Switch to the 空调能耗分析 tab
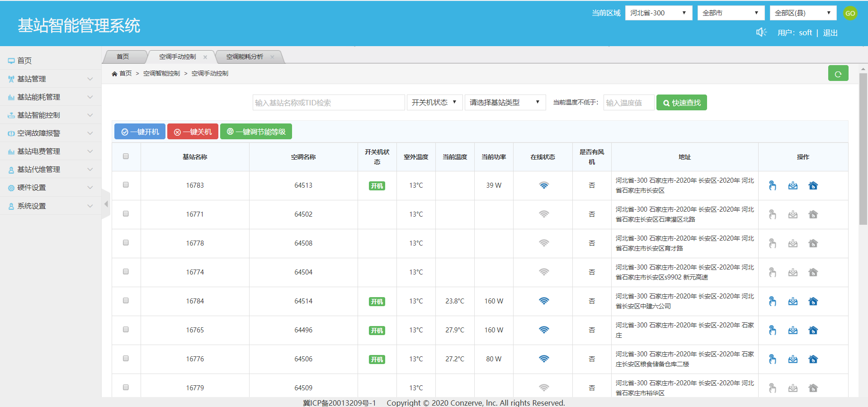 click(245, 57)
